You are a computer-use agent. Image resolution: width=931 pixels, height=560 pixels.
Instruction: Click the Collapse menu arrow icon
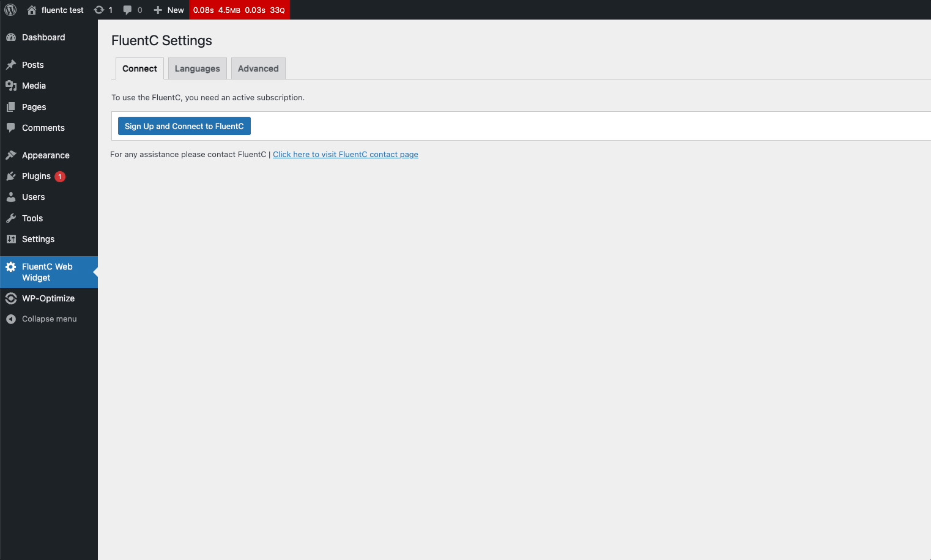(x=11, y=319)
